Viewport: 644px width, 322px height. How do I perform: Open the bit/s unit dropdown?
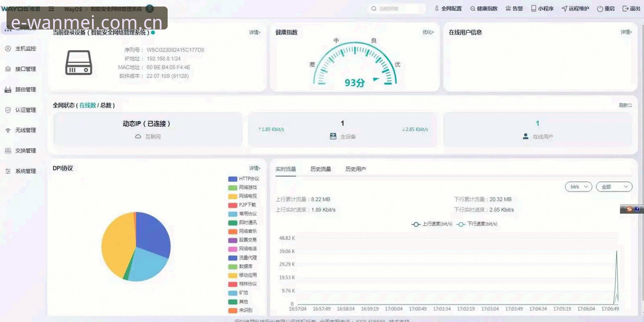[579, 187]
